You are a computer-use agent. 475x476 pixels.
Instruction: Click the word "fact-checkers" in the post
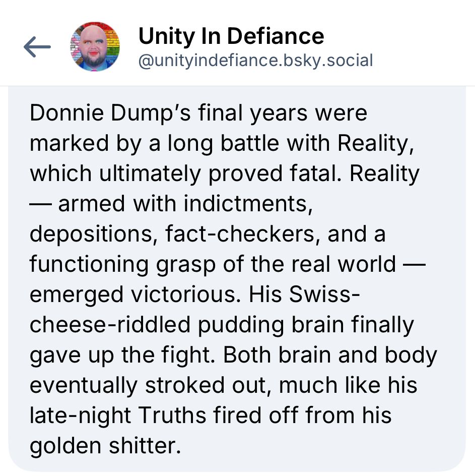click(240, 234)
